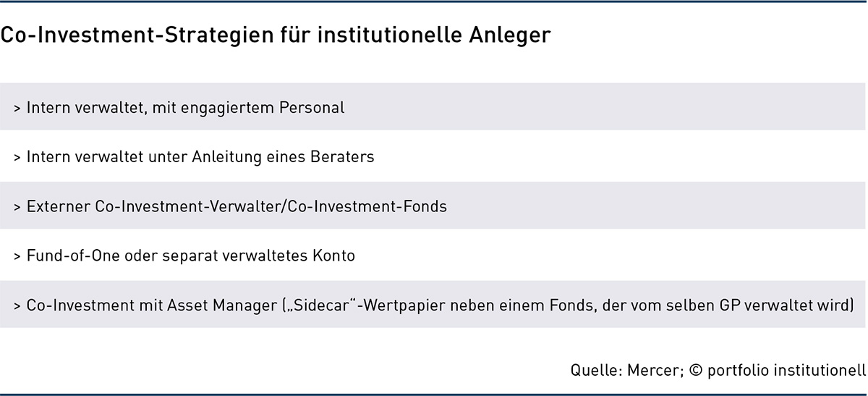Click the word Konto in fourth row

[336, 256]
